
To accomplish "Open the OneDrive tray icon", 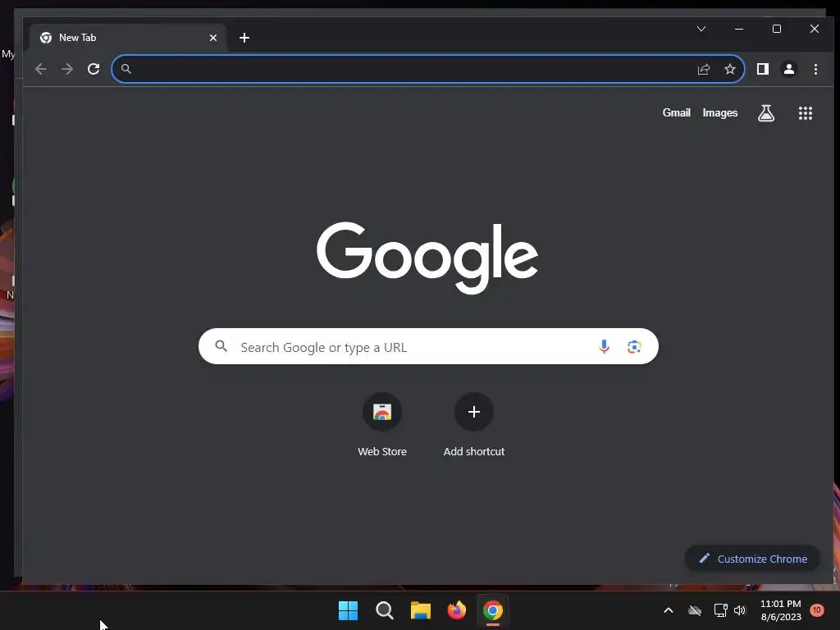I will click(x=695, y=610).
